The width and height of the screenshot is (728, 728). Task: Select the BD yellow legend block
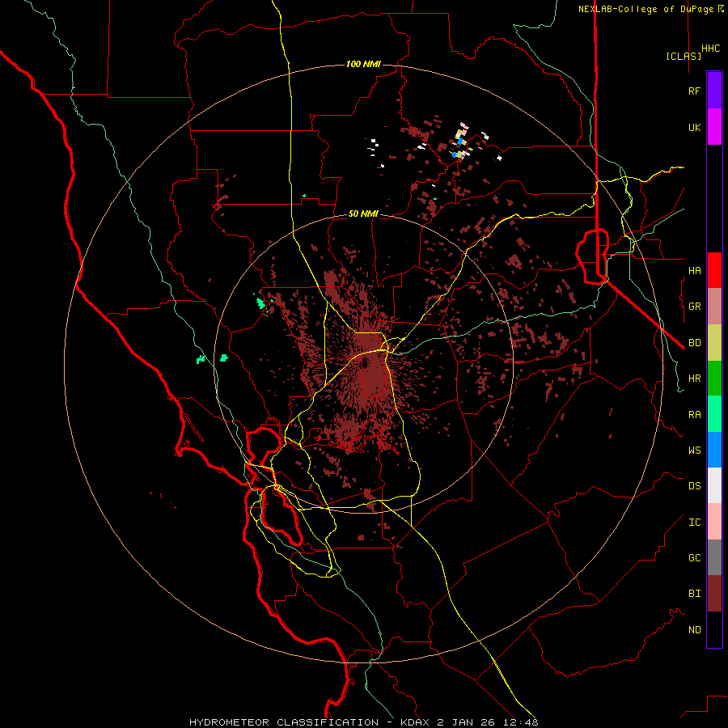(x=714, y=343)
